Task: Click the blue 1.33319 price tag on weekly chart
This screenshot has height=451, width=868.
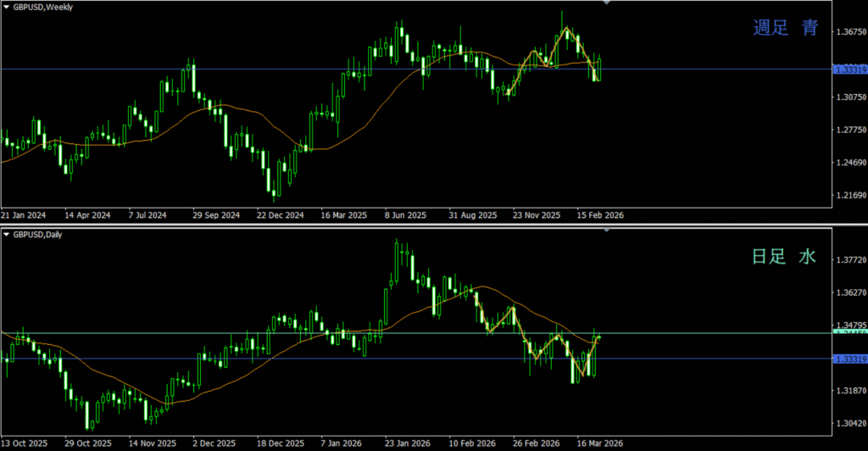Action: tap(849, 70)
